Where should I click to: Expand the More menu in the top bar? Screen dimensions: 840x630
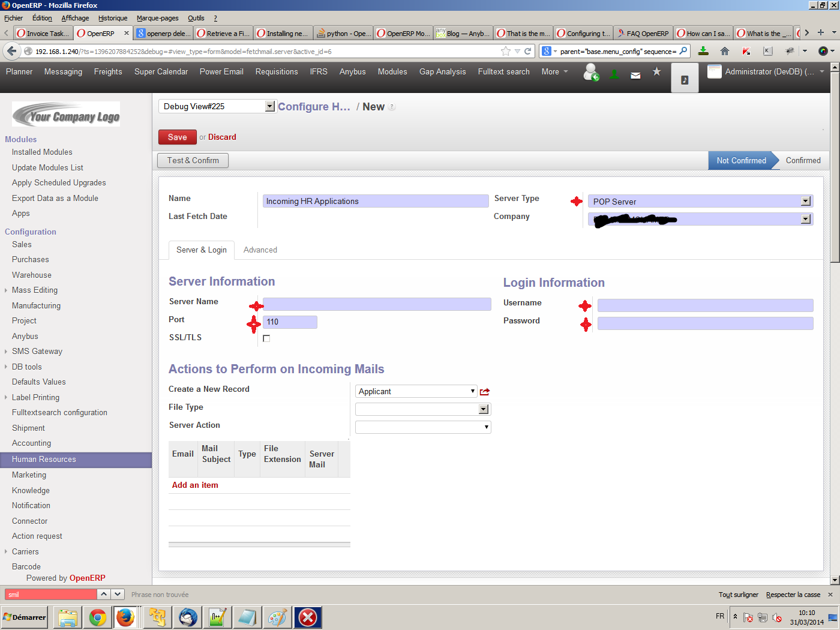pyautogui.click(x=554, y=71)
